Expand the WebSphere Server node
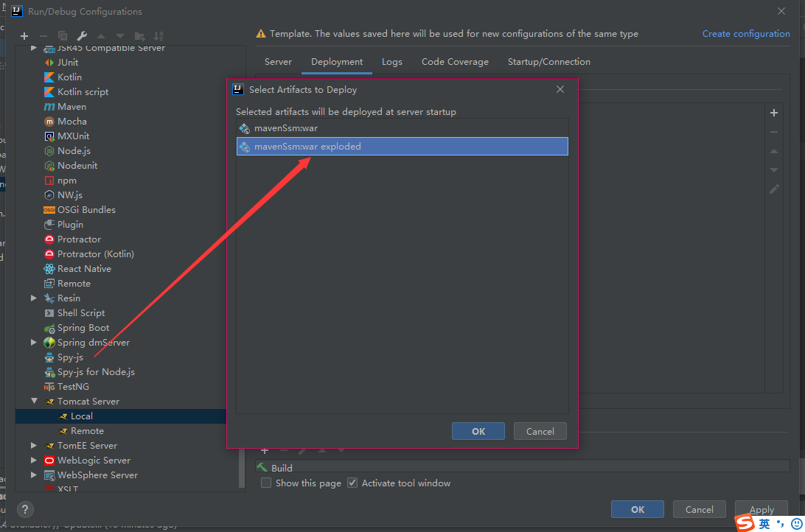Viewport: 805px width, 532px height. [34, 475]
